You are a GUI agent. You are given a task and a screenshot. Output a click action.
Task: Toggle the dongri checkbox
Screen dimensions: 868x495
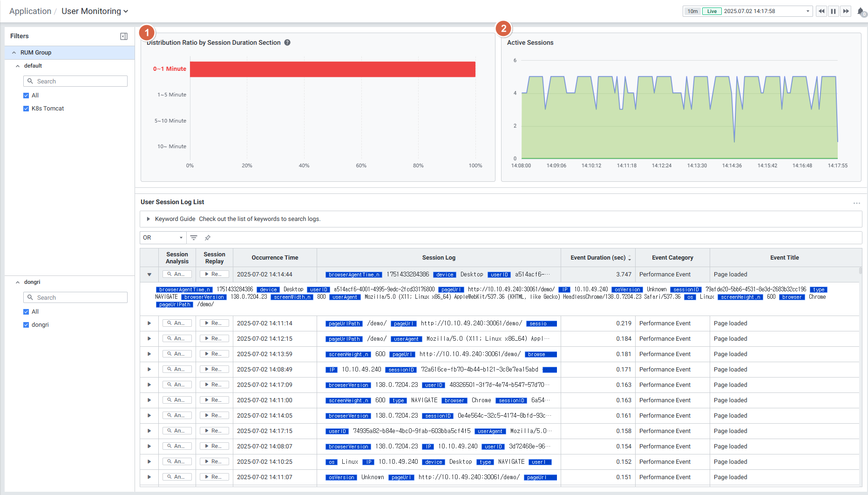[x=26, y=325]
